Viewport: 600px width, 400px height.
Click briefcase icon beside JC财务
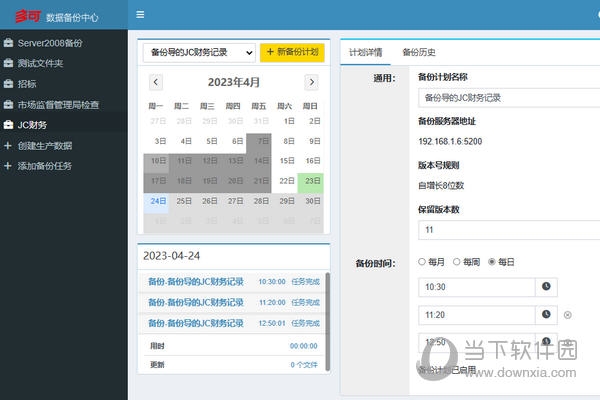8,124
